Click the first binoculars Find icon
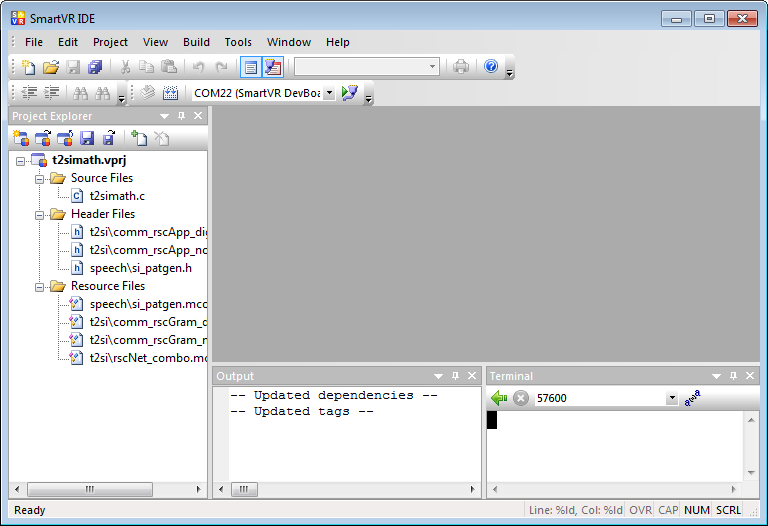Image resolution: width=768 pixels, height=526 pixels. coord(80,93)
